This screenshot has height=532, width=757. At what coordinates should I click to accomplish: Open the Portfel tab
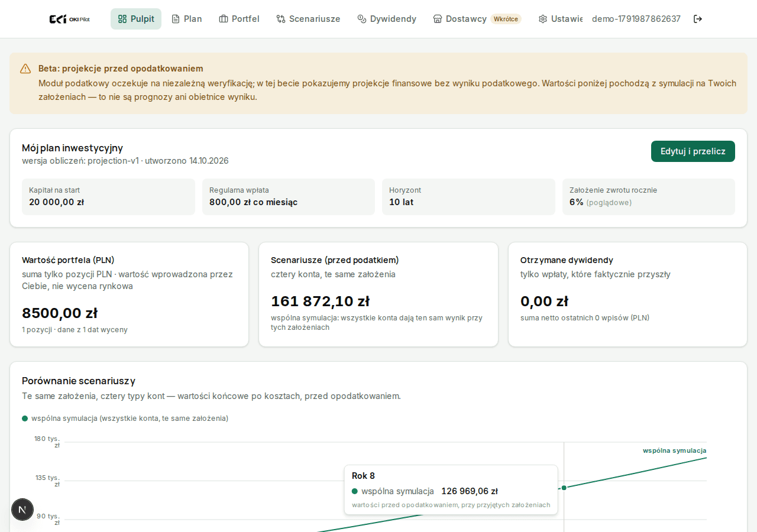(x=239, y=19)
